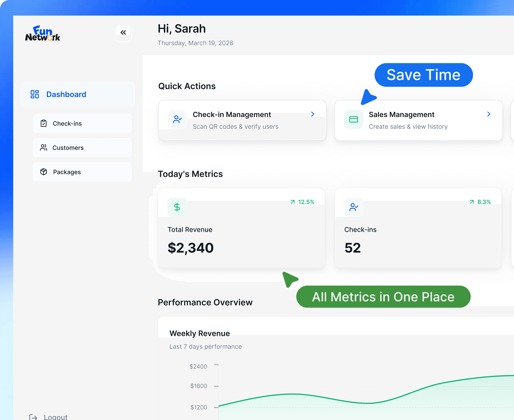Screen dimensions: 514x420
Task: Click the Packages box icon
Action: 44,172
